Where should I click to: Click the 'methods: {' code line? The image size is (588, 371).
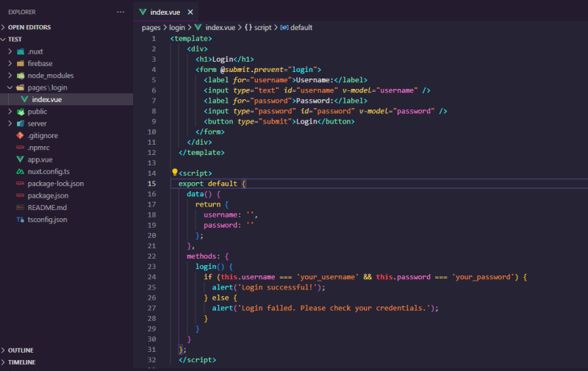click(x=208, y=256)
